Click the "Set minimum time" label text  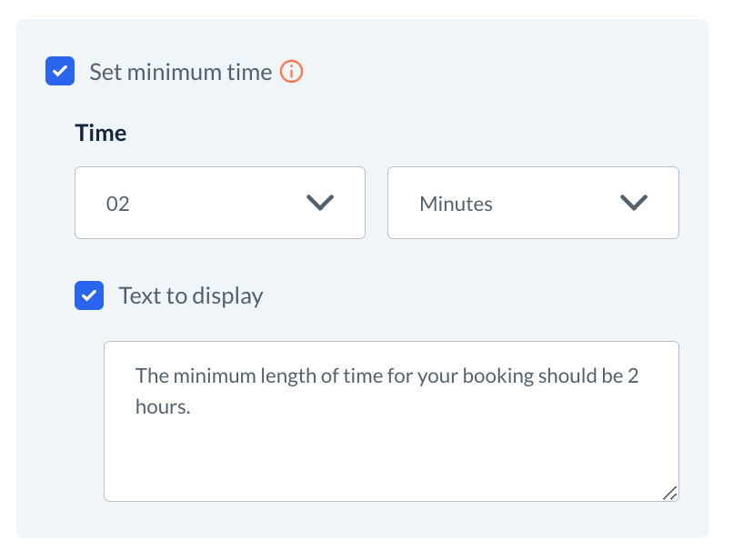pos(180,72)
